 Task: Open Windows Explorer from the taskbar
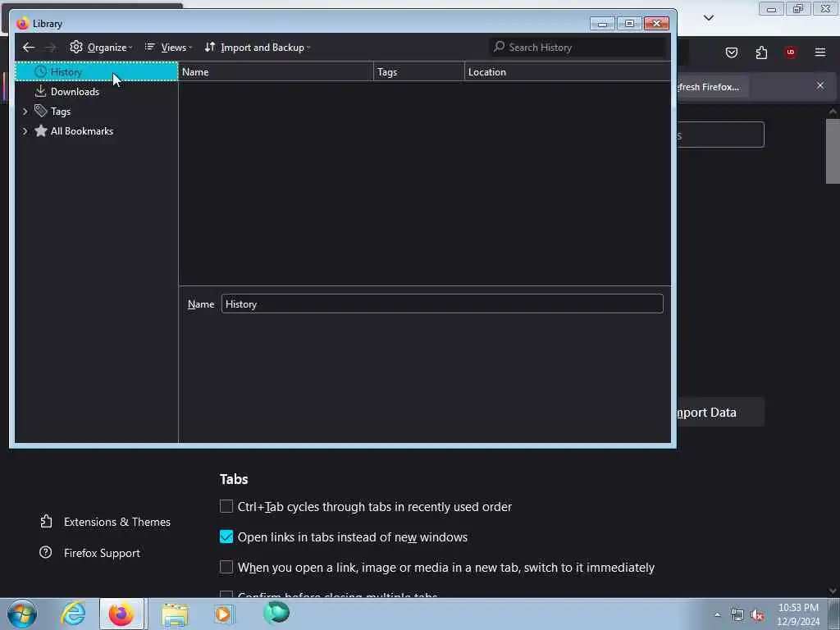[175, 614]
